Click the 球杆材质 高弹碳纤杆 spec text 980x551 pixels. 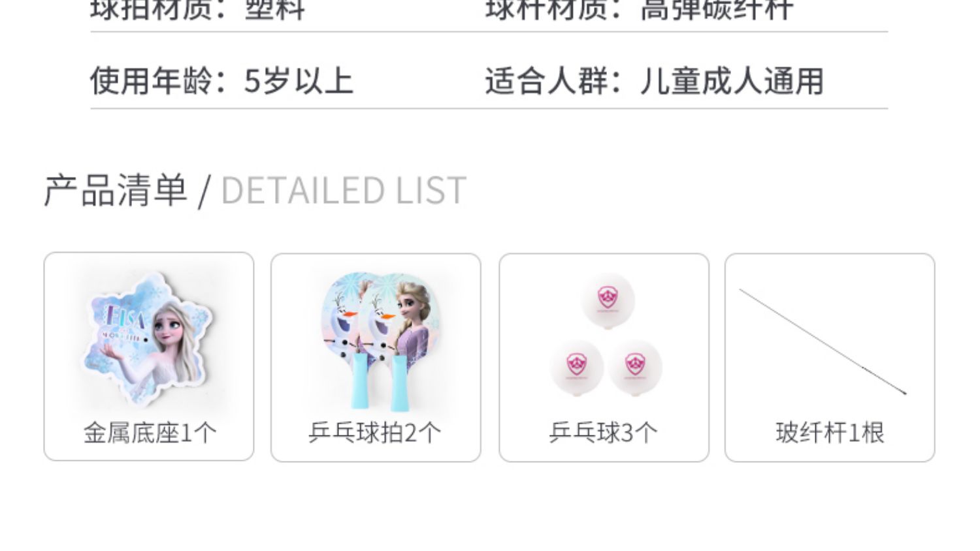pos(639,10)
